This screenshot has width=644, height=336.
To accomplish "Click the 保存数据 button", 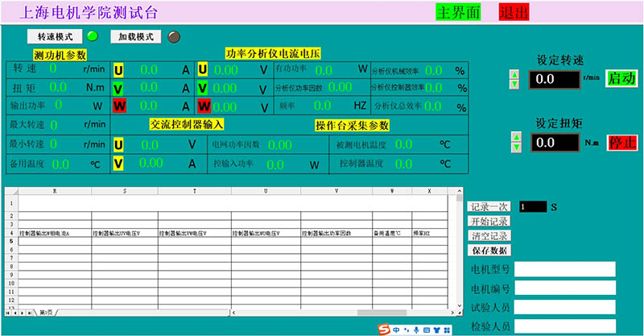I will tap(489, 251).
